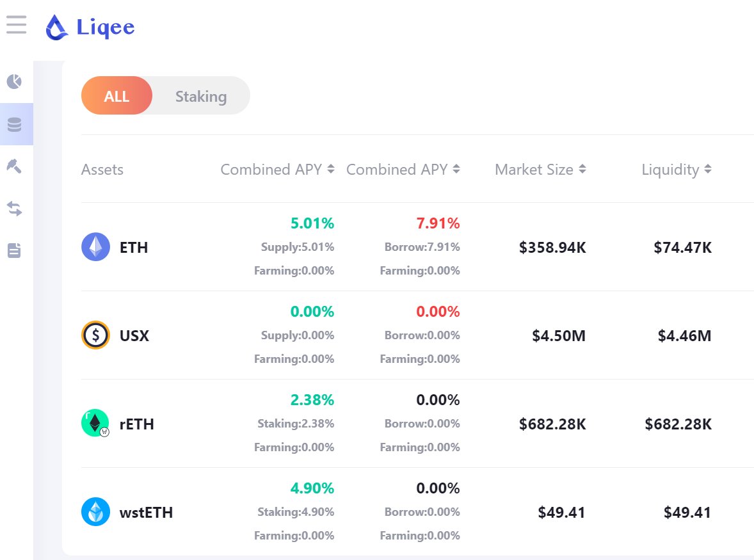Viewport: 754px width, 560px height.
Task: Switch to the Staking filter
Action: (201, 96)
